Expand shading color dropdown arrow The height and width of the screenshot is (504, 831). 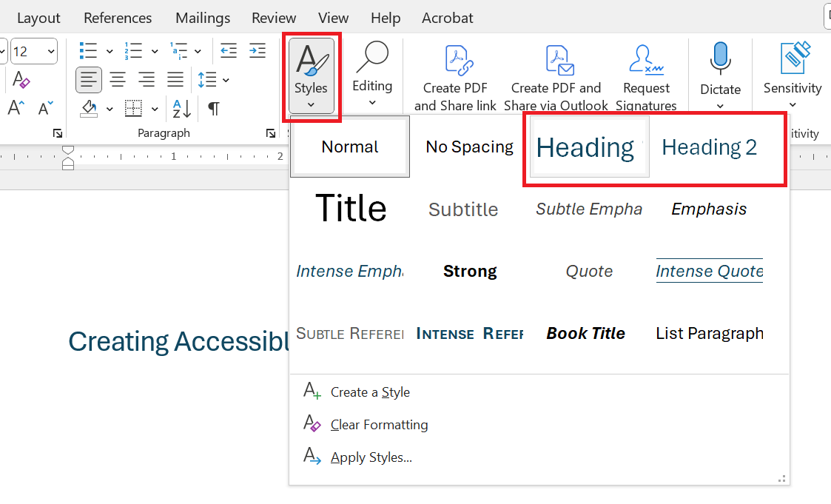click(110, 110)
